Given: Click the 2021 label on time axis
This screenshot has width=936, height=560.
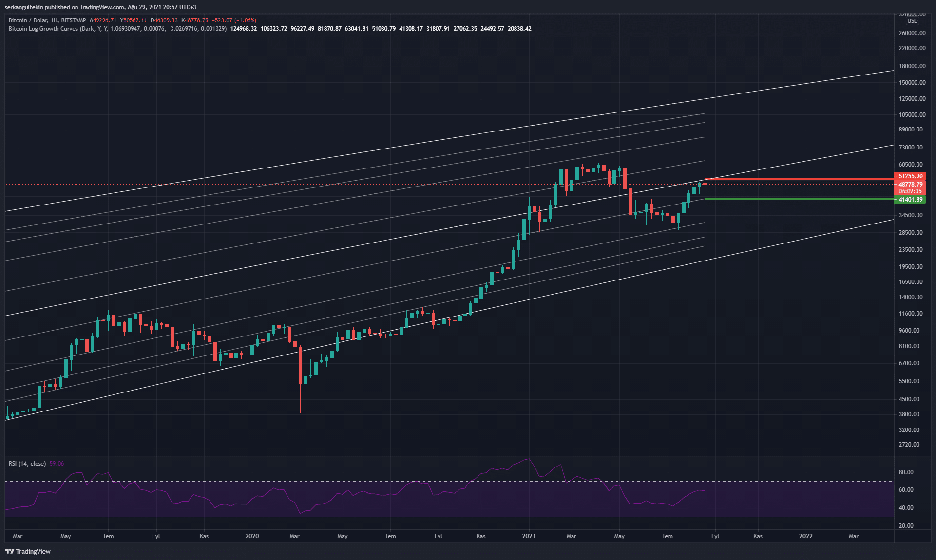Looking at the screenshot, I should [x=529, y=536].
